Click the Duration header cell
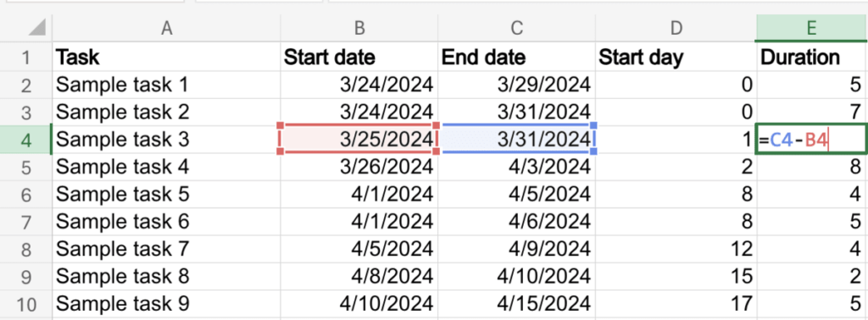Screen dimensions: 868x320 [x=811, y=57]
